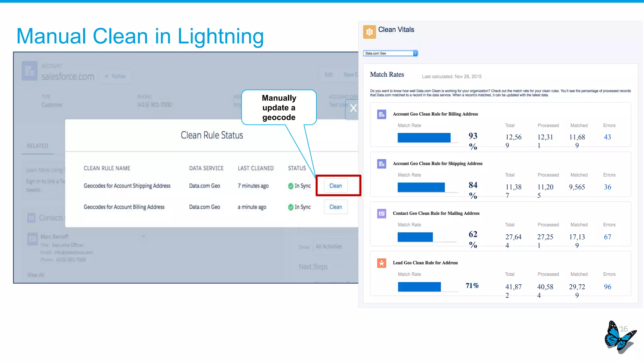Image resolution: width=644 pixels, height=362 pixels.
Task: Click 'Account Geo Clean Rule for Shipping Address'
Action: point(437,164)
